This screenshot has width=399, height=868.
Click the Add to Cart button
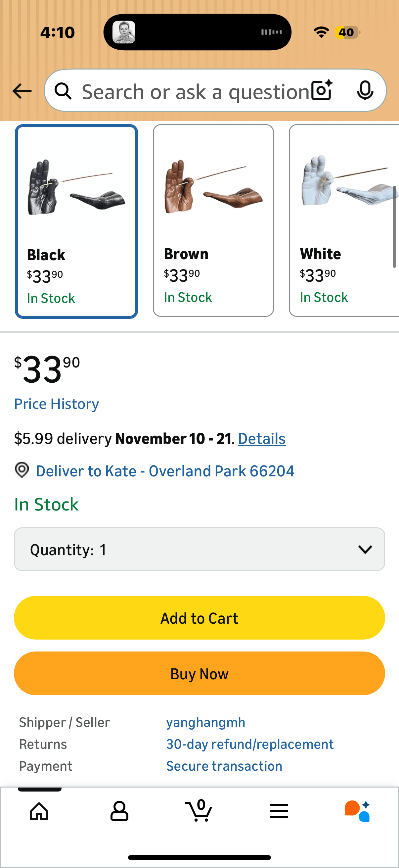(x=199, y=618)
